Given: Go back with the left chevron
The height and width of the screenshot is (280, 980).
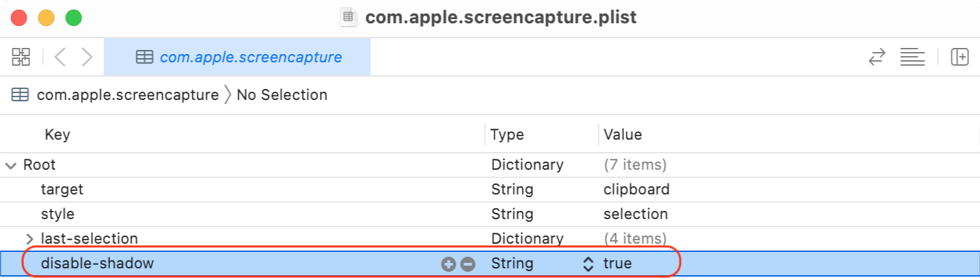Looking at the screenshot, I should pyautogui.click(x=60, y=57).
